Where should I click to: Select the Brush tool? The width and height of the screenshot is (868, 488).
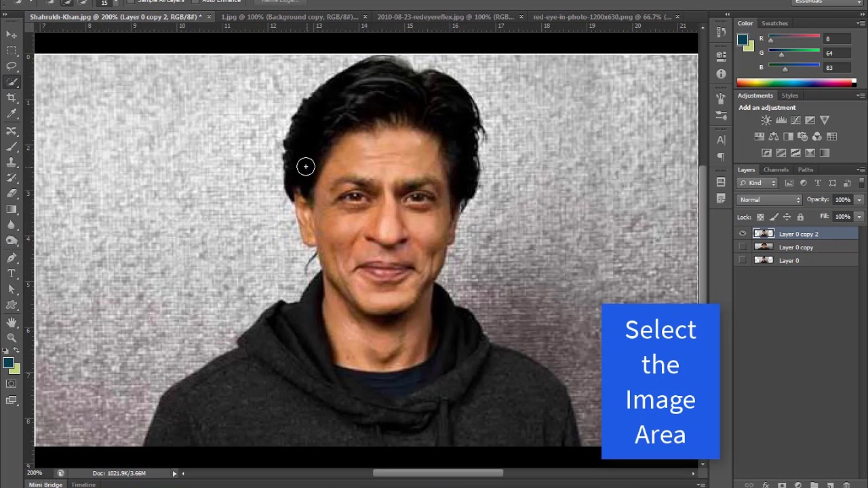pos(12,147)
